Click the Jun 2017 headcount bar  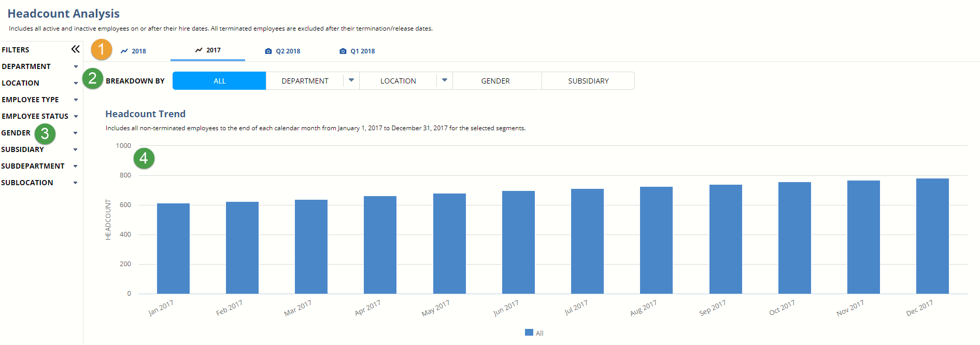[x=518, y=242]
